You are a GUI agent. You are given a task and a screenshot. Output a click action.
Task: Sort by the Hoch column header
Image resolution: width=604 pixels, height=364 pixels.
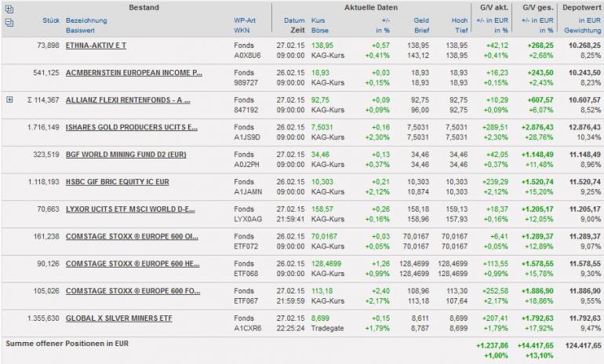(460, 20)
